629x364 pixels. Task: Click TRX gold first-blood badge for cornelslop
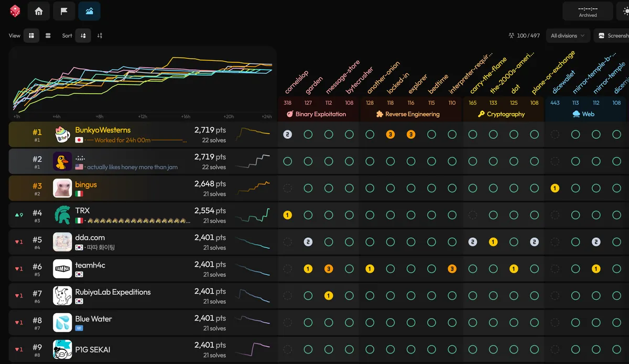point(287,215)
